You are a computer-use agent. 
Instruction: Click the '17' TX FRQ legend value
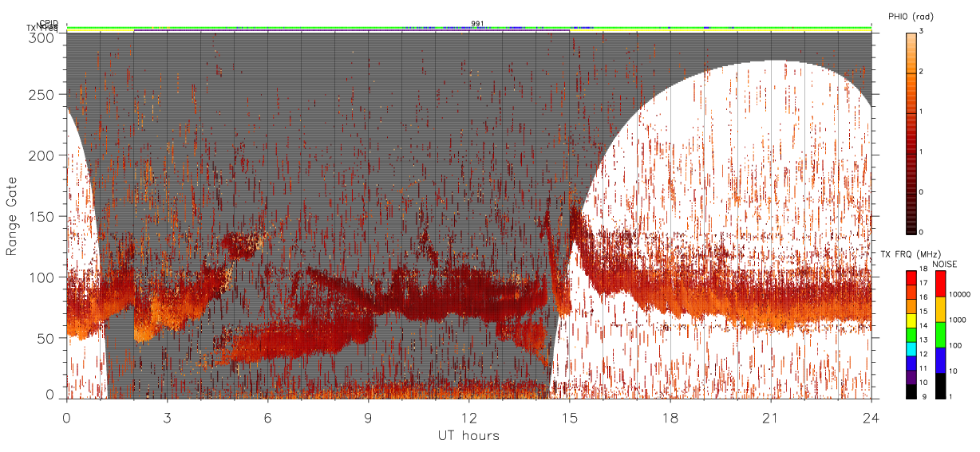[923, 283]
